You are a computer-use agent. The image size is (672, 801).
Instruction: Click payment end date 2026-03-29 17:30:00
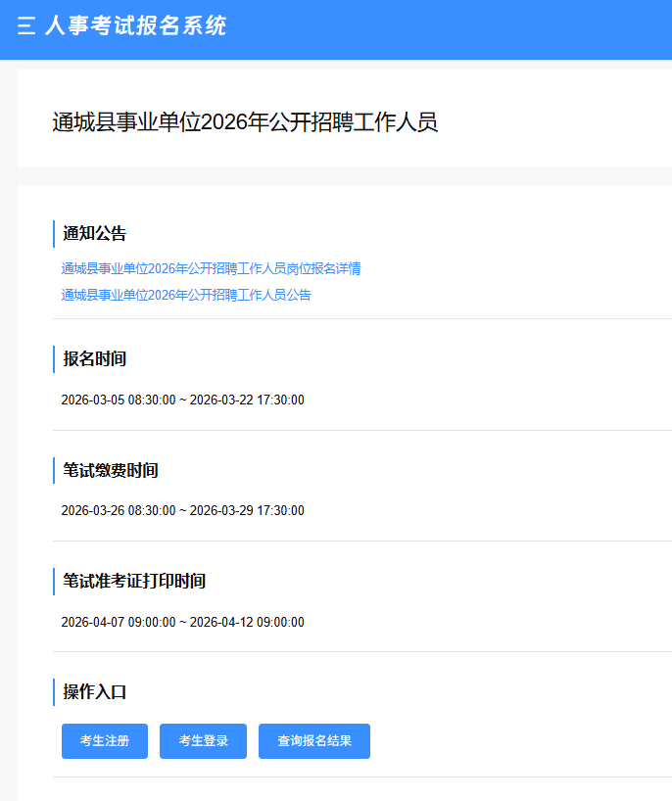[x=247, y=511]
